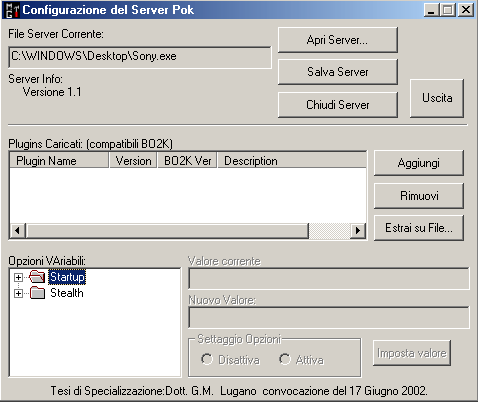Click the Startup folder icon
This screenshot has height=403, width=478.
click(x=37, y=277)
